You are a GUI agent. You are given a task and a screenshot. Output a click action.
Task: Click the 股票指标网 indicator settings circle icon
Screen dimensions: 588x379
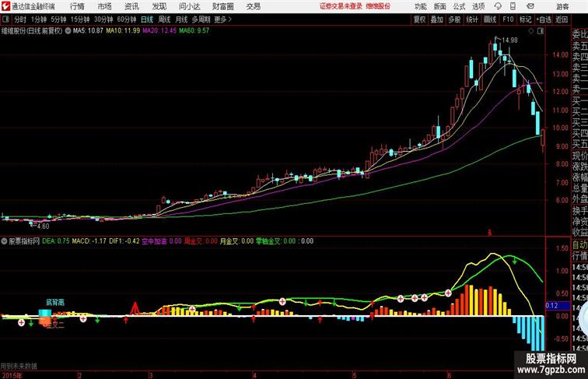coord(4,241)
